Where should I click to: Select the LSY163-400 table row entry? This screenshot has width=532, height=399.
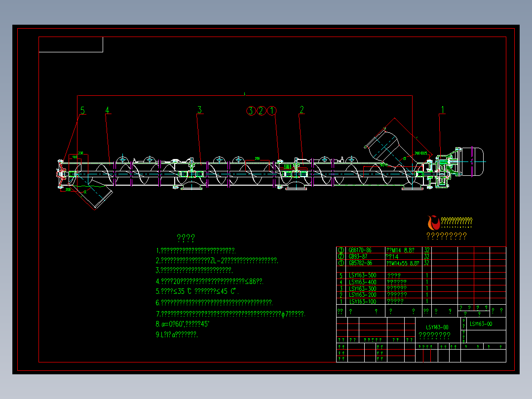(362, 282)
